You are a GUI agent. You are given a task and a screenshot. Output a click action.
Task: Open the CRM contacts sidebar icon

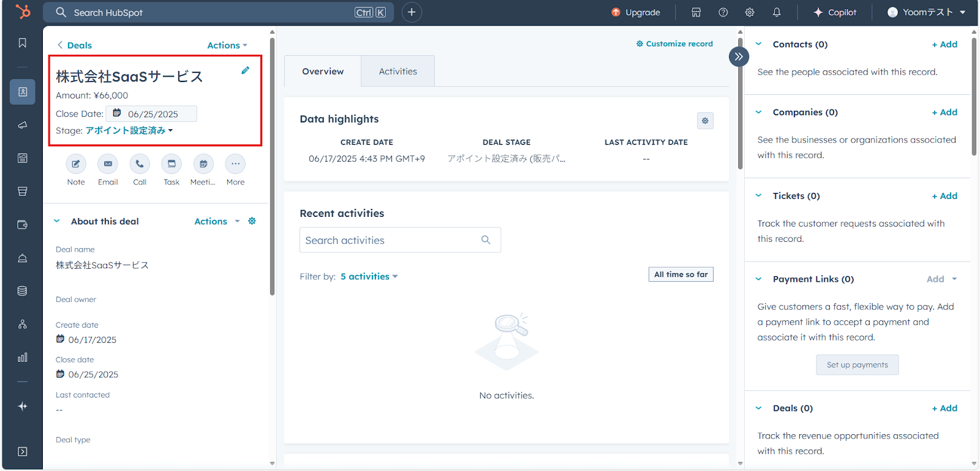(23, 92)
